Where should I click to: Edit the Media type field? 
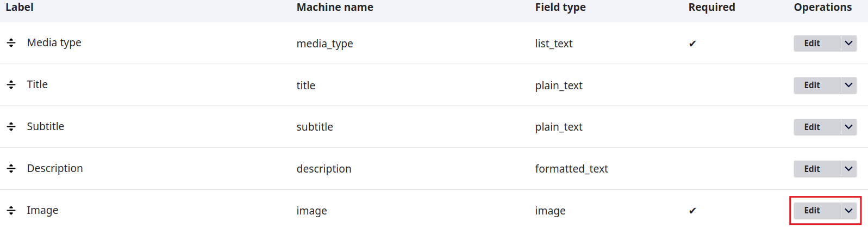click(x=812, y=43)
